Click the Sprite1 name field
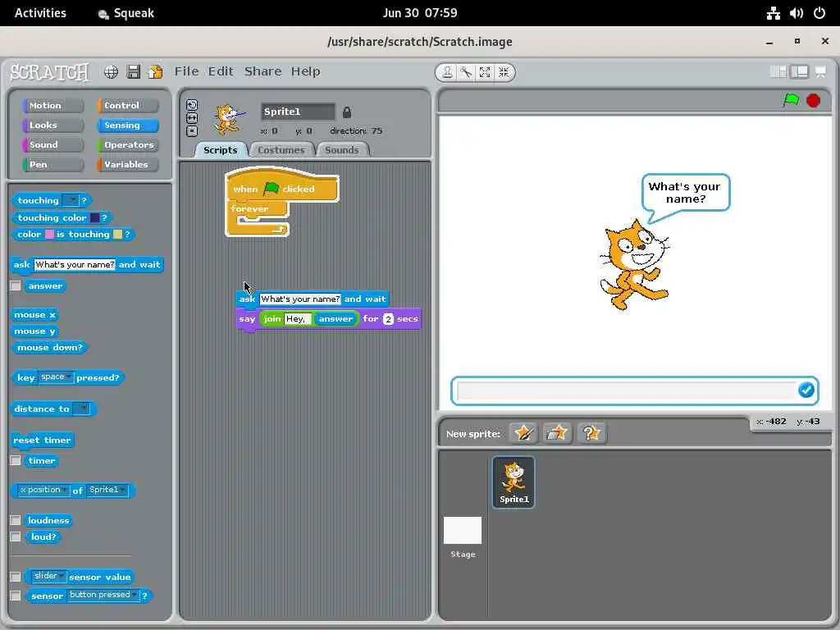840x630 pixels. click(298, 112)
